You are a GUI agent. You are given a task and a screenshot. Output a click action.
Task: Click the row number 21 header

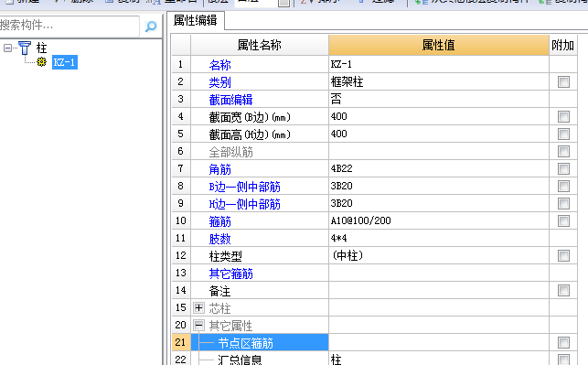tap(181, 342)
